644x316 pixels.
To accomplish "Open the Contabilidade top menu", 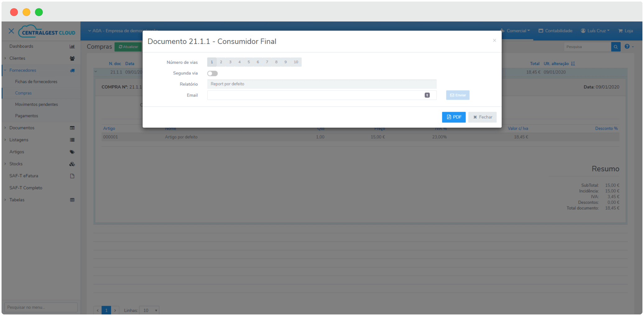I will [555, 31].
